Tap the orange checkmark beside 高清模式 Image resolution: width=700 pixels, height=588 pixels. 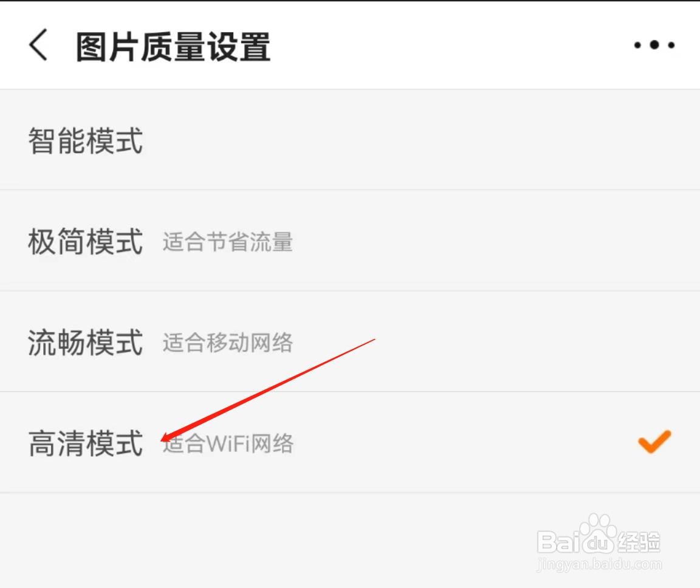[654, 441]
